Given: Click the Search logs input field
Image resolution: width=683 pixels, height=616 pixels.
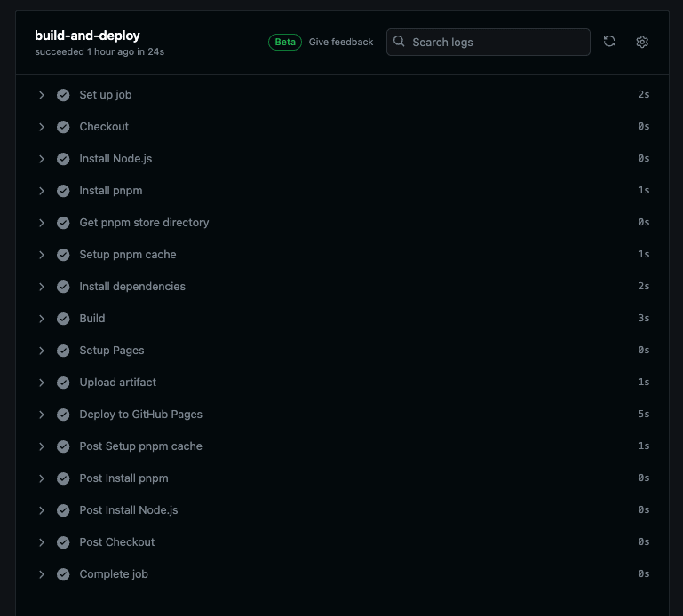Looking at the screenshot, I should point(497,42).
